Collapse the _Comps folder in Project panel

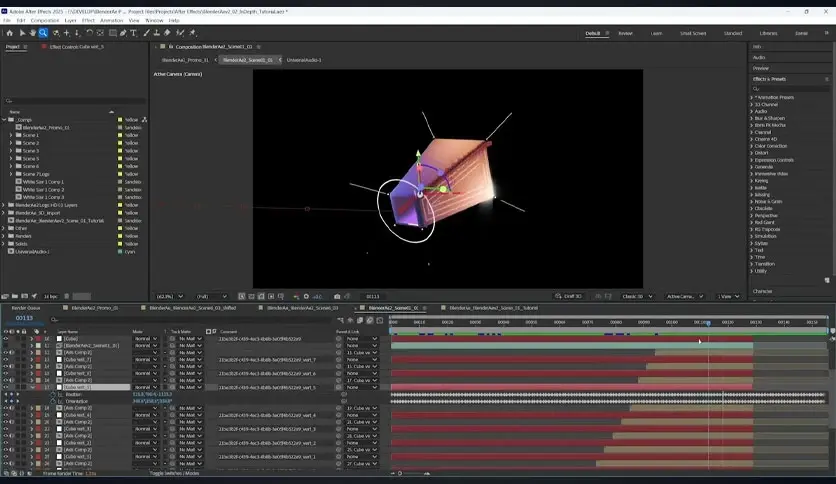(x=4, y=120)
